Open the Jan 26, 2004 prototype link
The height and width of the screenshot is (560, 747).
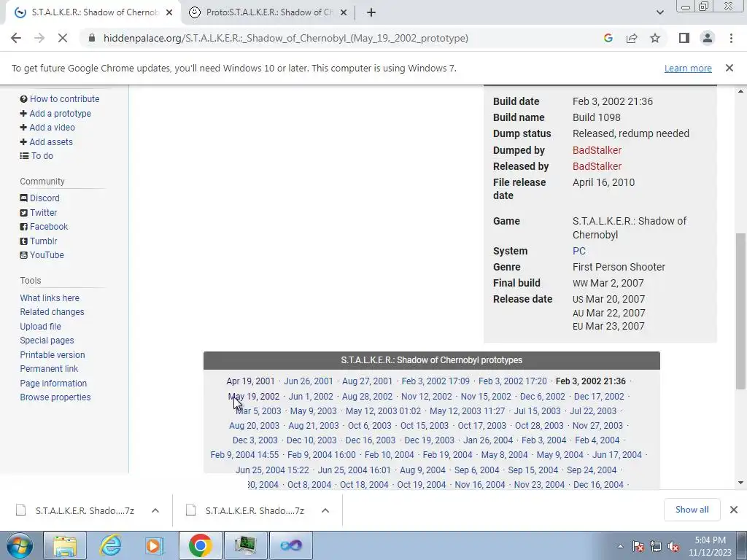click(x=488, y=440)
